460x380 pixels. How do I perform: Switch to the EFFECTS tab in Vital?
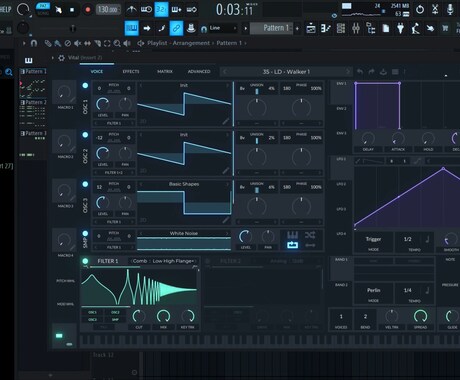[x=131, y=71]
